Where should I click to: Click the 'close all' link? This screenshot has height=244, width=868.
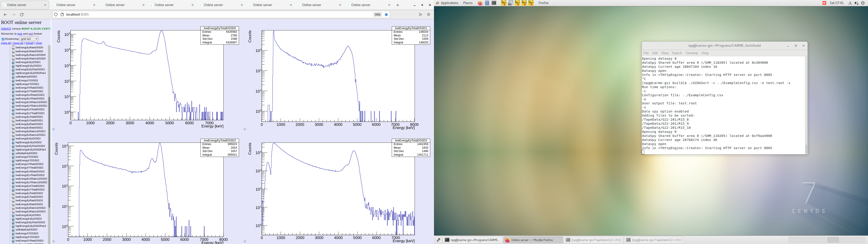(18, 43)
